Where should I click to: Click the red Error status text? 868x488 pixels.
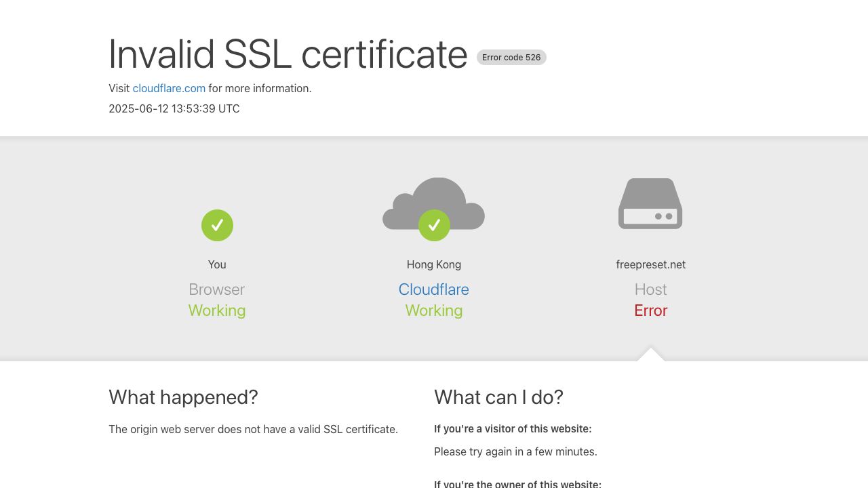tap(651, 310)
